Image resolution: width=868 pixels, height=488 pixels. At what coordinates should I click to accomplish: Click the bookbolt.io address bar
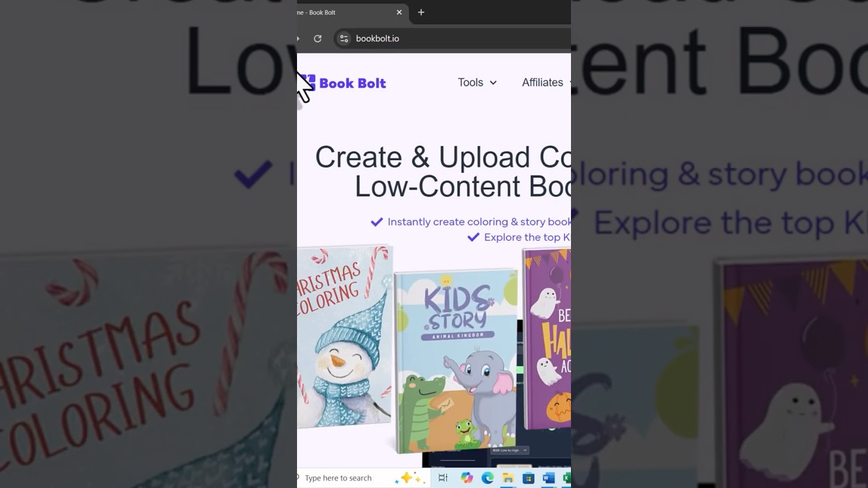point(452,39)
